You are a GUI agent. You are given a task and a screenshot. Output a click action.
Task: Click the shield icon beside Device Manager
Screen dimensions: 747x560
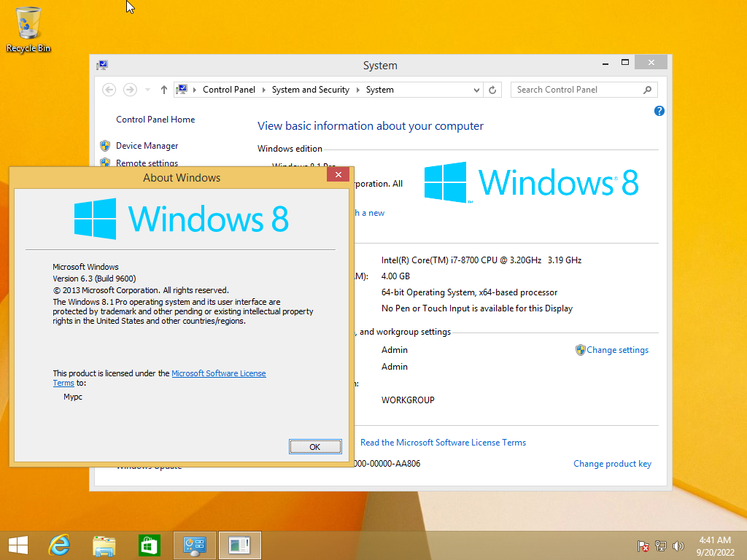point(105,146)
